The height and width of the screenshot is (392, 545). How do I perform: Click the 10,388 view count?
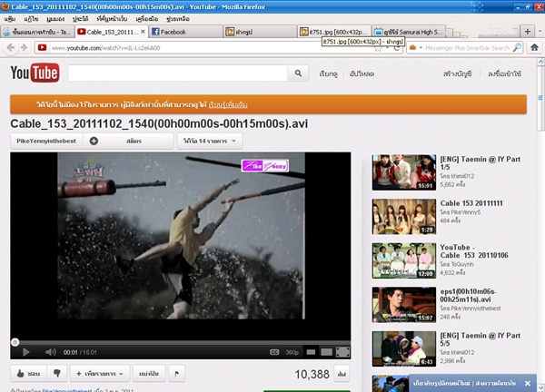click(x=312, y=374)
